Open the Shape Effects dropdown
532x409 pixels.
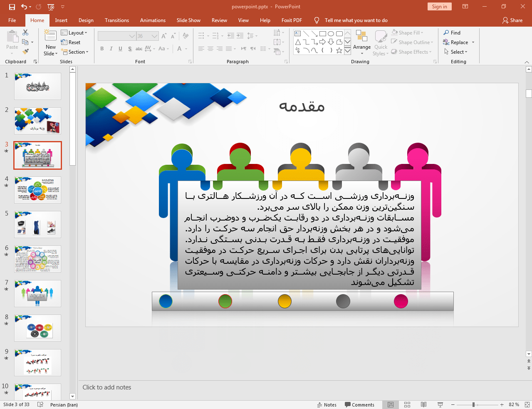coord(411,52)
